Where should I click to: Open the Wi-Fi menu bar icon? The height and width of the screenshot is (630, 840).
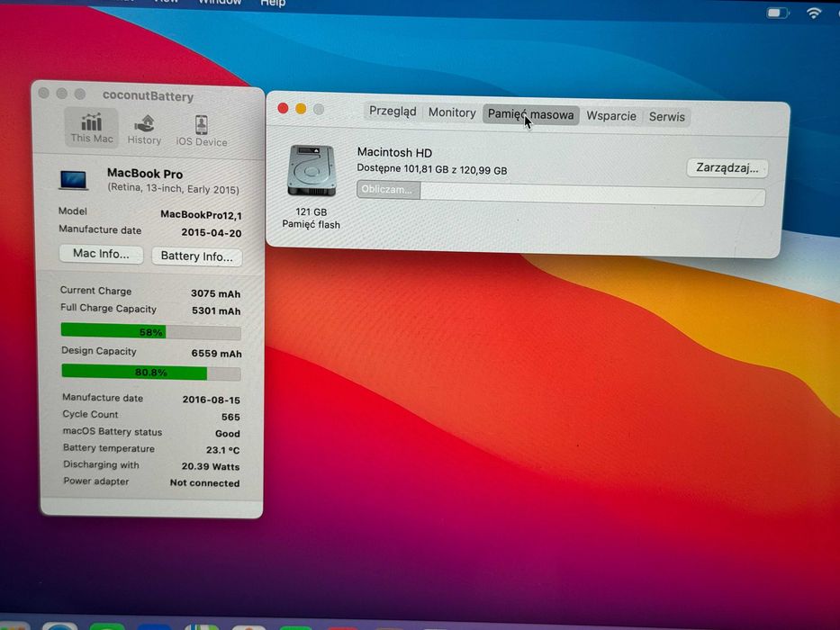coord(814,13)
